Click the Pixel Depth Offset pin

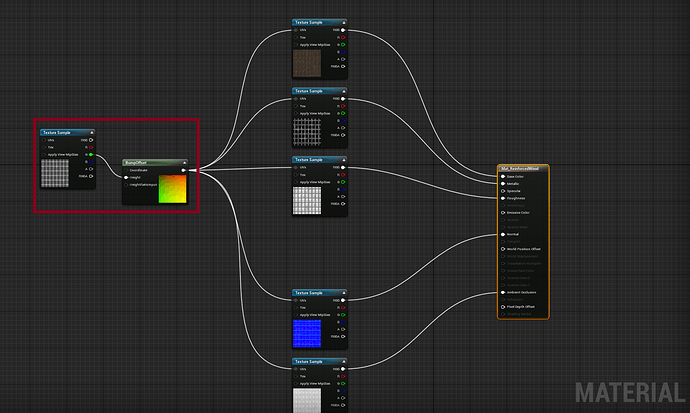pos(503,306)
